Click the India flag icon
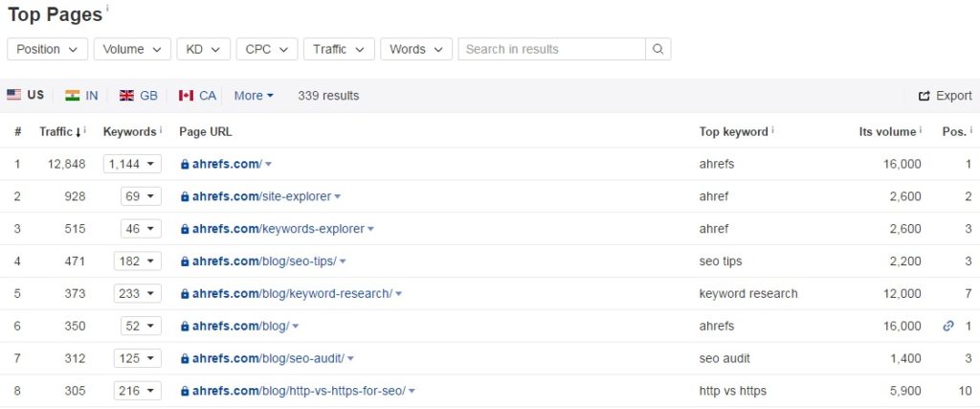Image resolution: width=980 pixels, height=409 pixels. tap(73, 96)
